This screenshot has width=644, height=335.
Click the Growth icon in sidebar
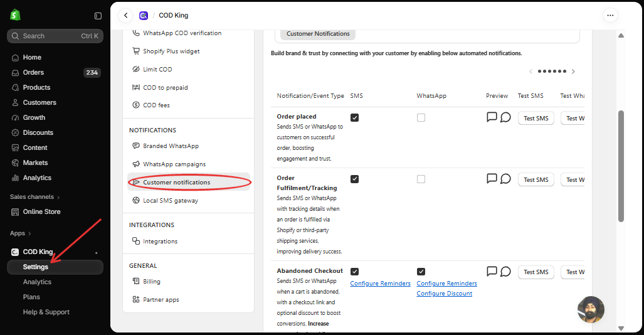(x=15, y=118)
